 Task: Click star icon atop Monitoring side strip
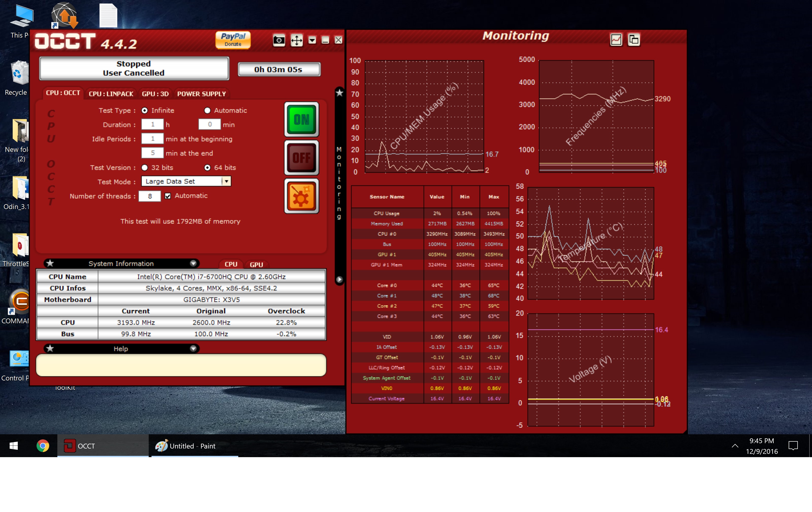339,92
